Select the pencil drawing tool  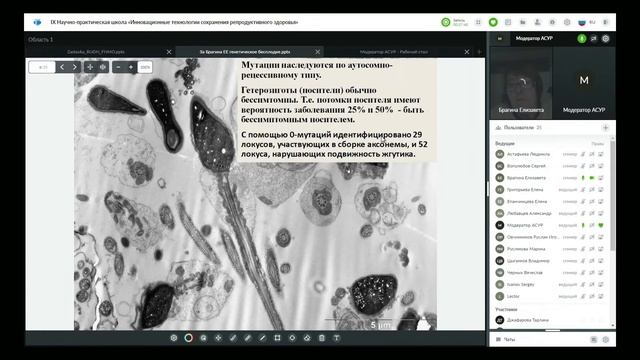[x=233, y=338]
